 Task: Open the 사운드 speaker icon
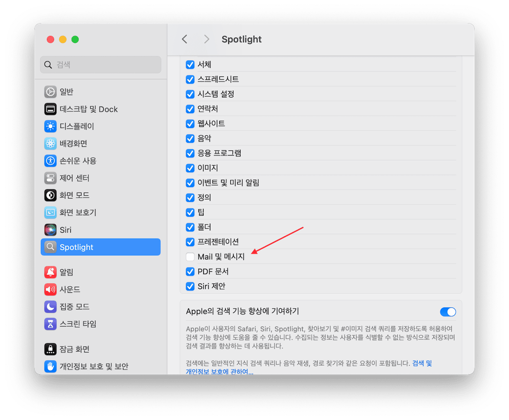click(x=50, y=289)
